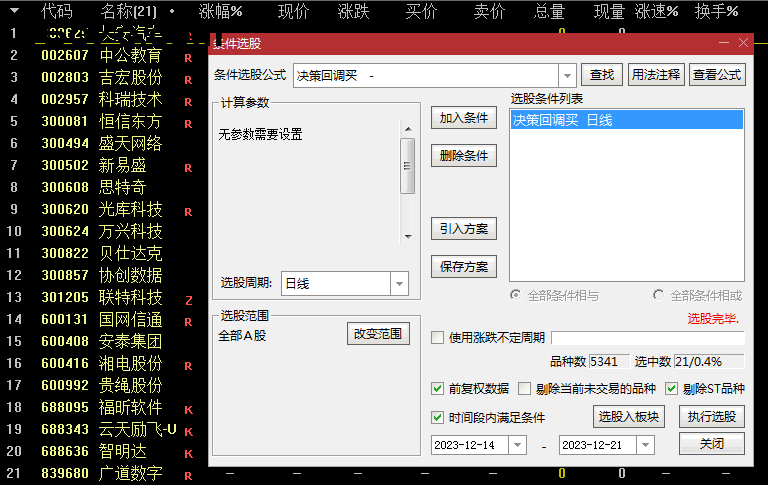This screenshot has width=768, height=485.
Task: Open the column list menu triangle at header
Action: click(14, 10)
